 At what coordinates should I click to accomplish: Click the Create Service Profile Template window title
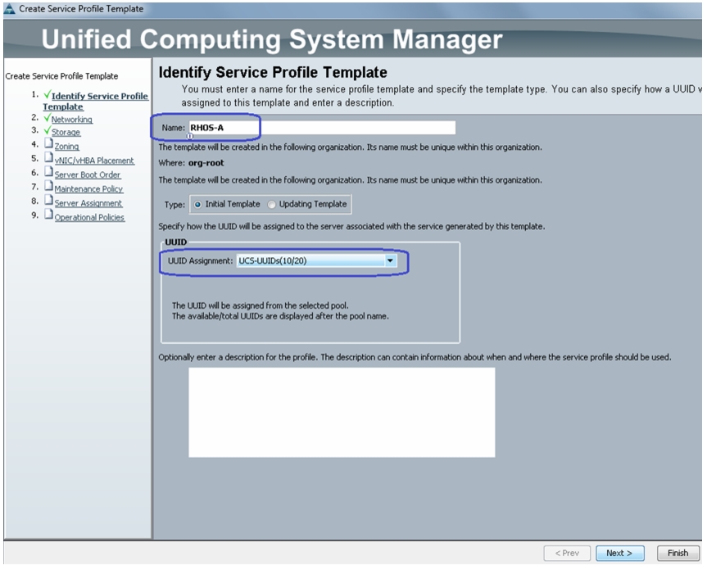81,8
